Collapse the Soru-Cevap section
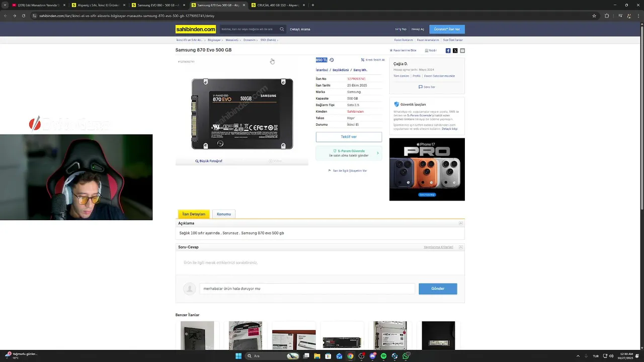The height and width of the screenshot is (362, 644). [x=460, y=247]
